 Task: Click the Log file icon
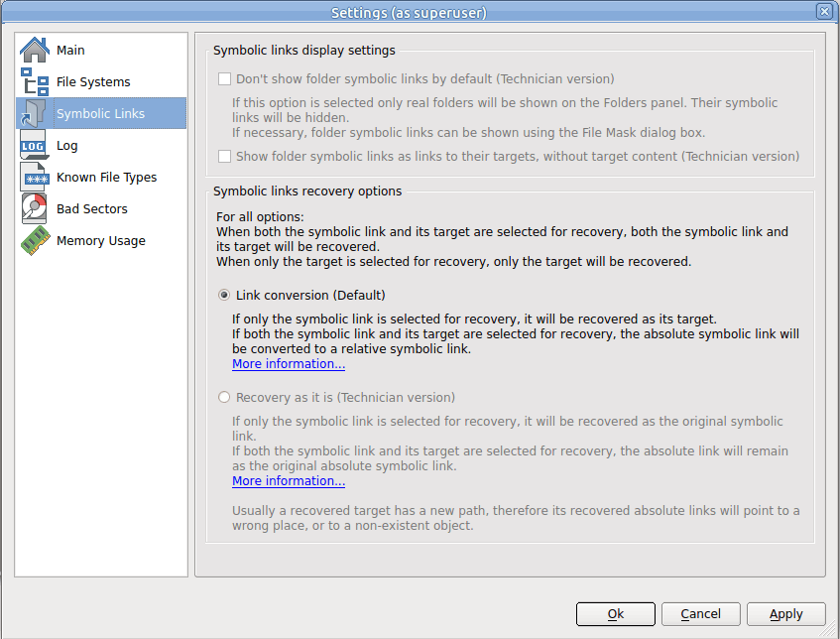point(35,145)
